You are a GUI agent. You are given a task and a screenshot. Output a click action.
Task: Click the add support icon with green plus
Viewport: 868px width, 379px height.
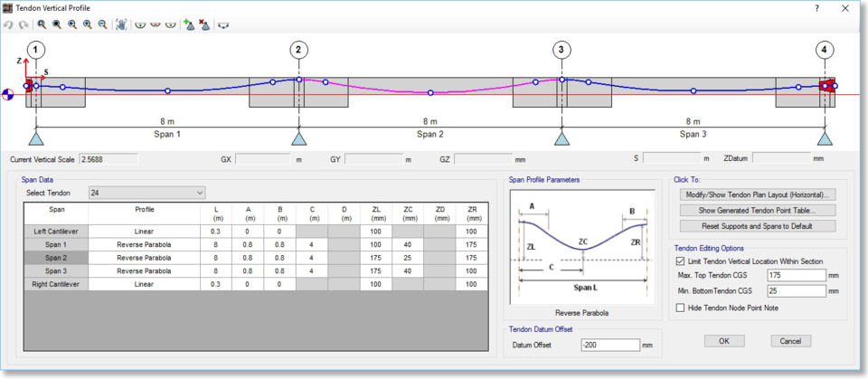coord(189,24)
